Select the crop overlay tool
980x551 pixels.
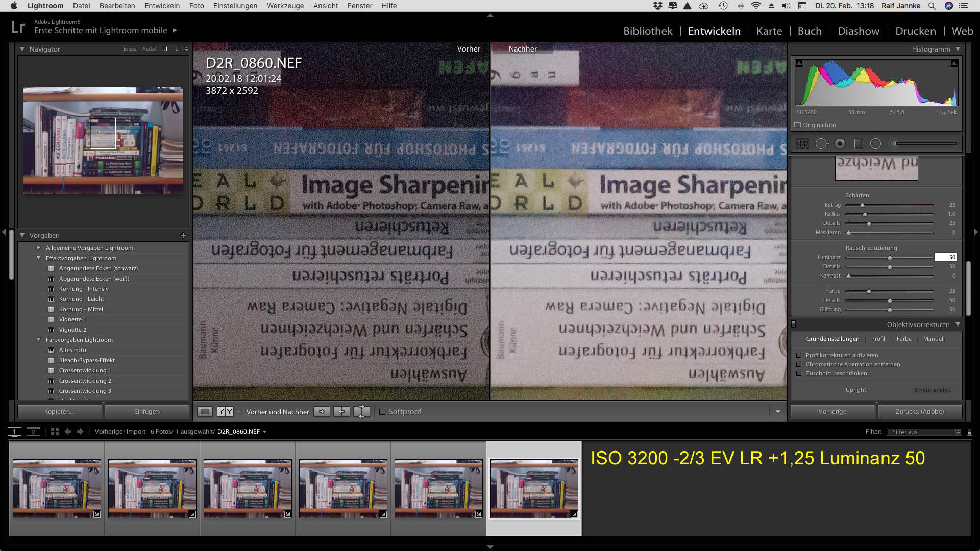pyautogui.click(x=802, y=144)
